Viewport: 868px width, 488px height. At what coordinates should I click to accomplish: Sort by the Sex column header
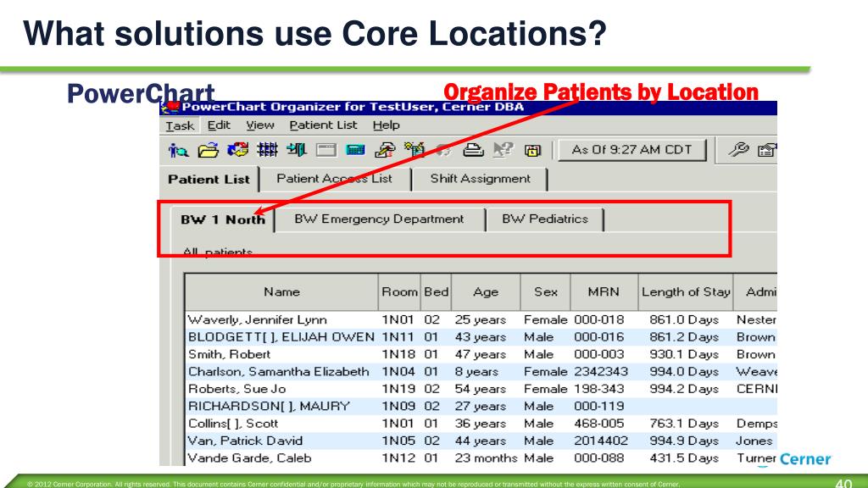coord(545,292)
